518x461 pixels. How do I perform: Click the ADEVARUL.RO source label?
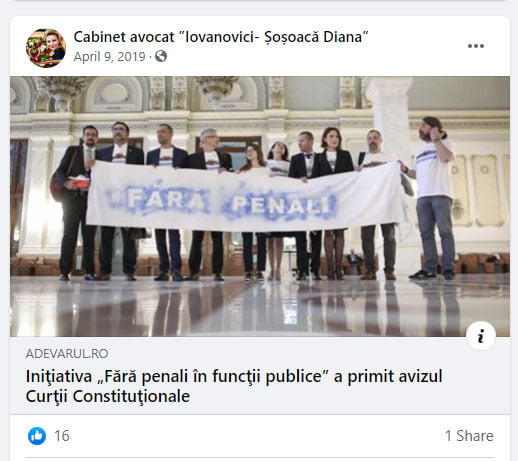(x=67, y=353)
